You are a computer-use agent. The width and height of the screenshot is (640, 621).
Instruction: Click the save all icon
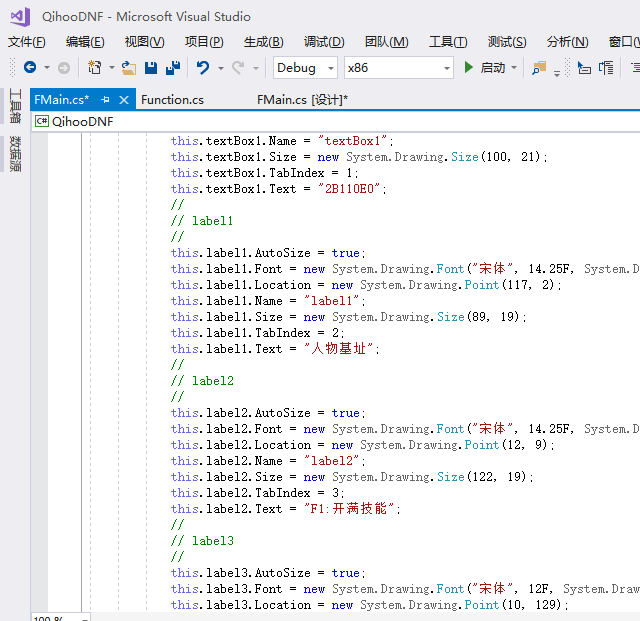173,68
